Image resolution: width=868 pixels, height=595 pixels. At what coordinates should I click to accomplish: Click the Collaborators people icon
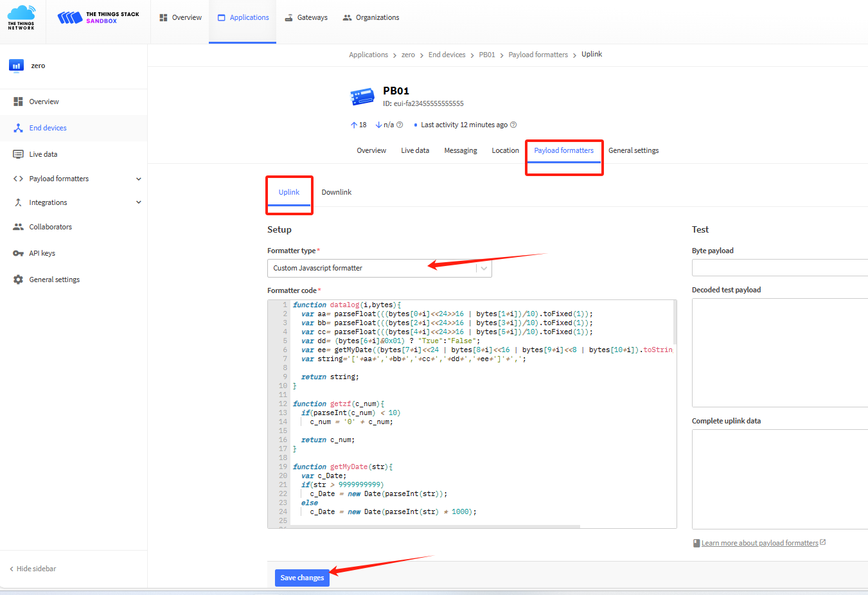coord(18,227)
